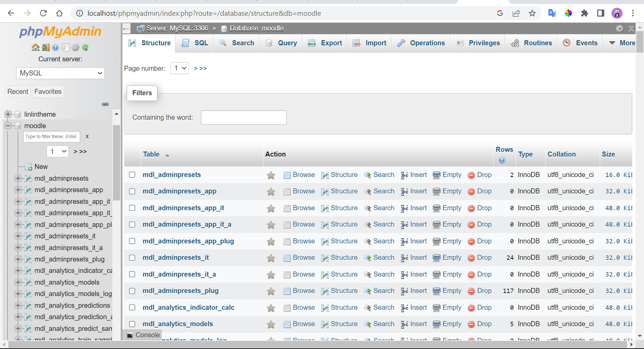Open the More tabs dropdown
The height and width of the screenshot is (349, 644).
point(622,43)
